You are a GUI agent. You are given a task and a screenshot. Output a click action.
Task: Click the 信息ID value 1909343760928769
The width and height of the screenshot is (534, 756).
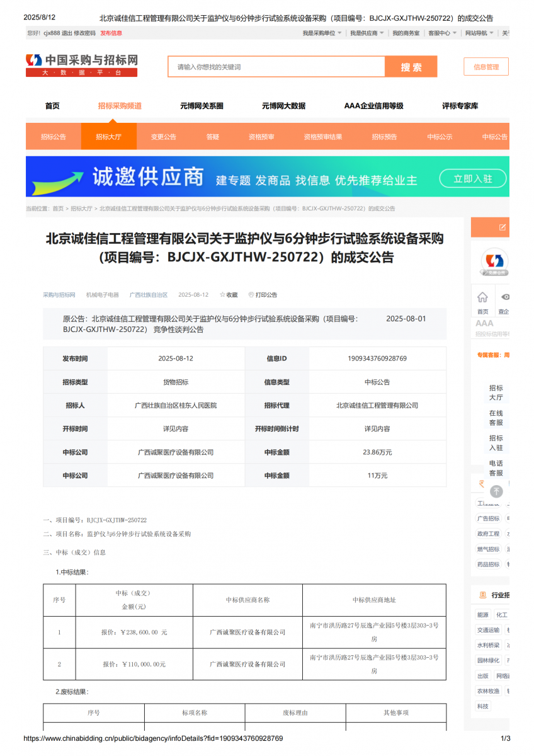point(377,358)
